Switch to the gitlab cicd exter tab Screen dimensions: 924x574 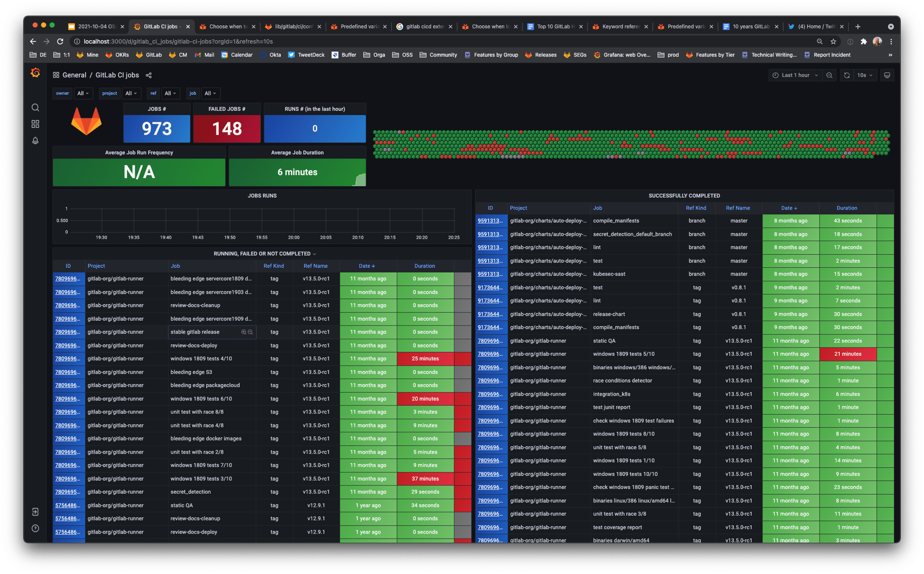tap(424, 27)
